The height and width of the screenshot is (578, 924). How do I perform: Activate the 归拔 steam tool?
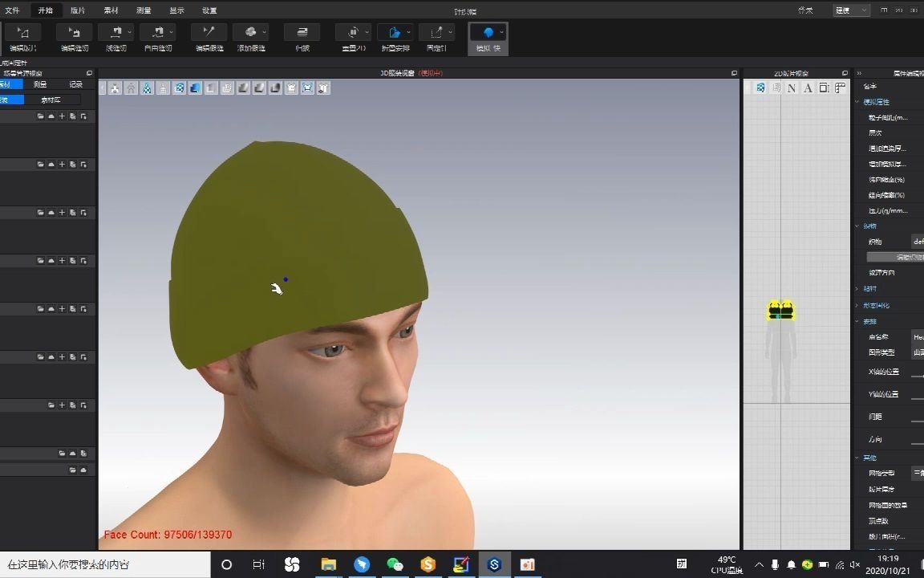pos(302,31)
